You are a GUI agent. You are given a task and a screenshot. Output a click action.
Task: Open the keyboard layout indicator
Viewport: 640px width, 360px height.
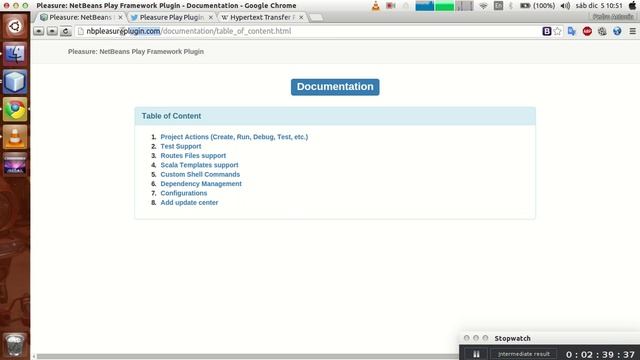tap(498, 6)
